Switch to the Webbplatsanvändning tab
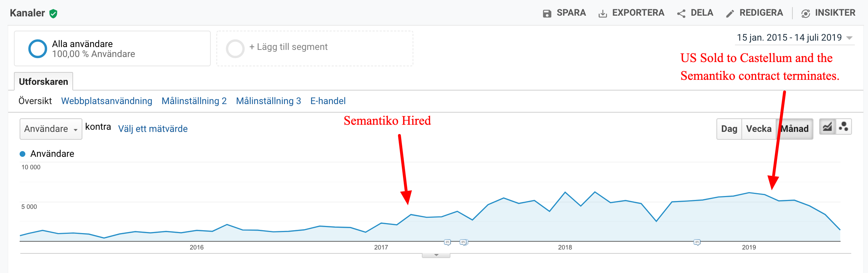This screenshot has height=273, width=868. tap(107, 101)
